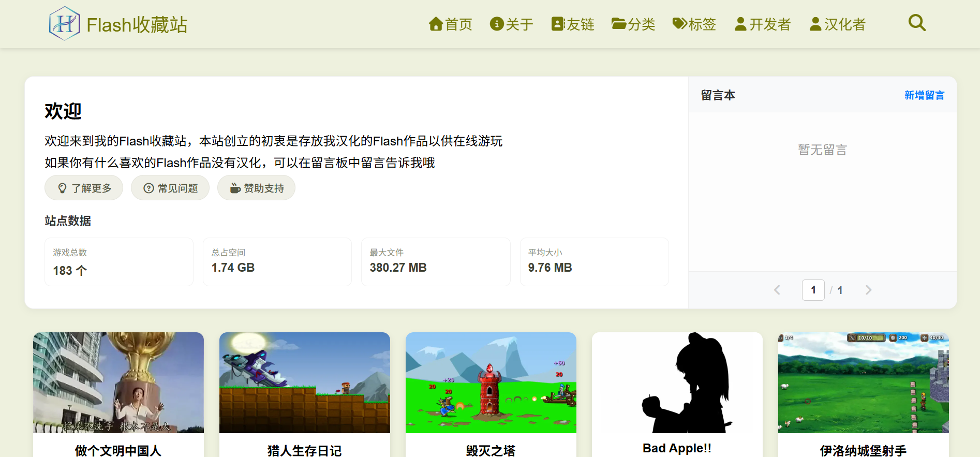Click the 暂无留言 placeholder text

pyautogui.click(x=822, y=150)
